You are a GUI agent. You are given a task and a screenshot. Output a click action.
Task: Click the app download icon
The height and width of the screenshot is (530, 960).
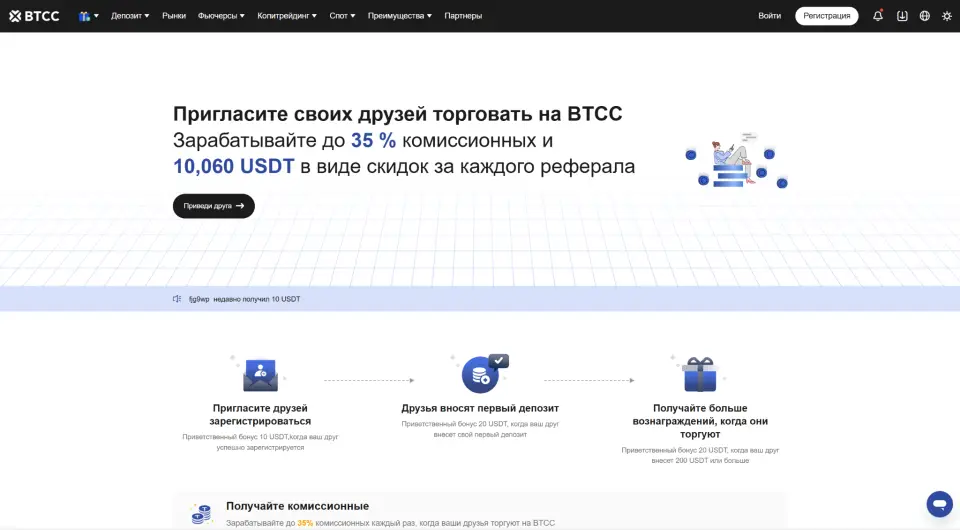click(902, 16)
